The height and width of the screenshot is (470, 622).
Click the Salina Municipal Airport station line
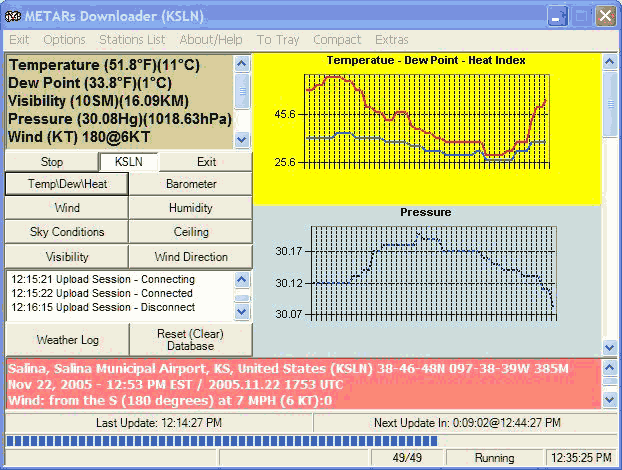point(288,368)
